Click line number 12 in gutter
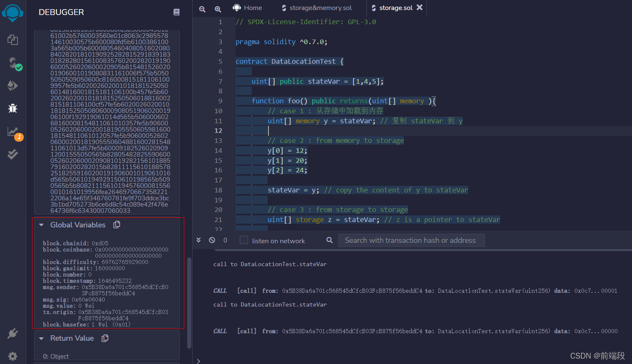The height and width of the screenshot is (364, 632). (218, 130)
